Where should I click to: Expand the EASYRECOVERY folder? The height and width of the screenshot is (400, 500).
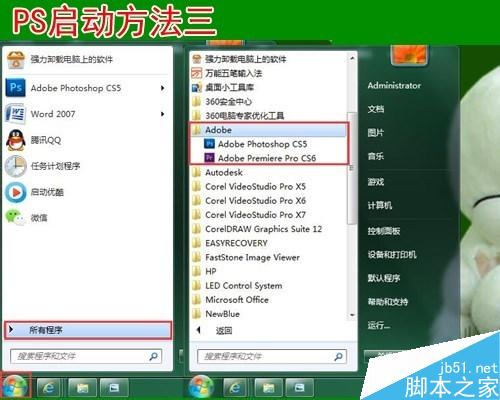(x=269, y=243)
